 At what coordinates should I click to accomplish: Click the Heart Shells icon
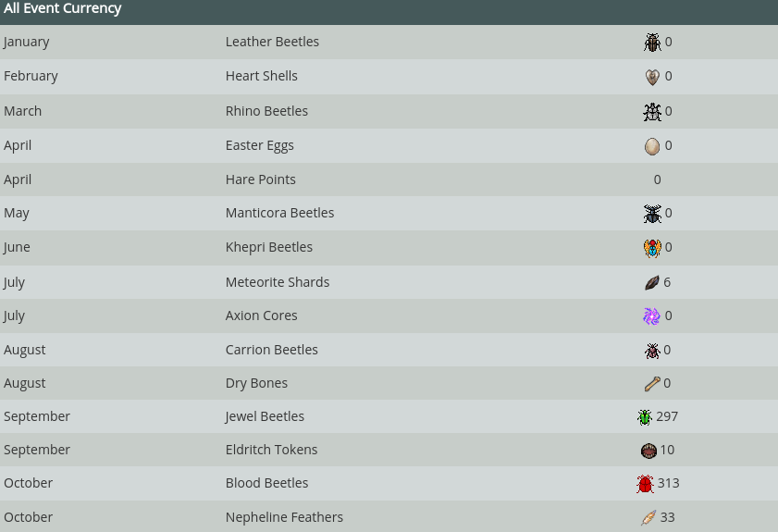[x=652, y=77]
